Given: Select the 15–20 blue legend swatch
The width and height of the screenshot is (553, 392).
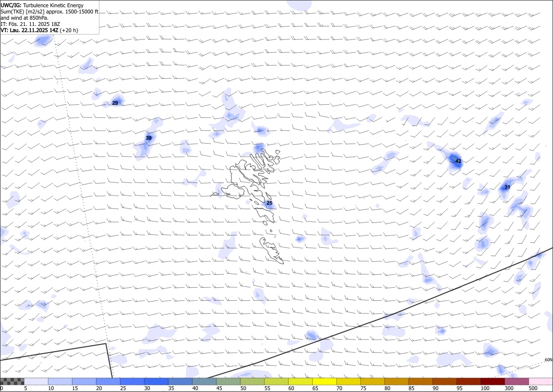Looking at the screenshot, I should tap(84, 381).
